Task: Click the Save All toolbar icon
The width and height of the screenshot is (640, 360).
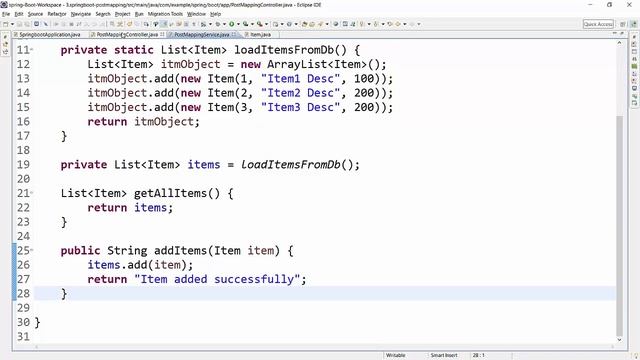Action: (26, 24)
